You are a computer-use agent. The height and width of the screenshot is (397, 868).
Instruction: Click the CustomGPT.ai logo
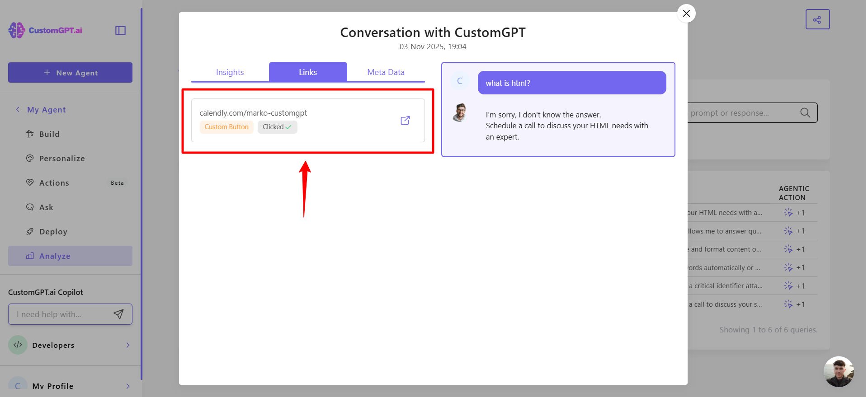point(45,30)
